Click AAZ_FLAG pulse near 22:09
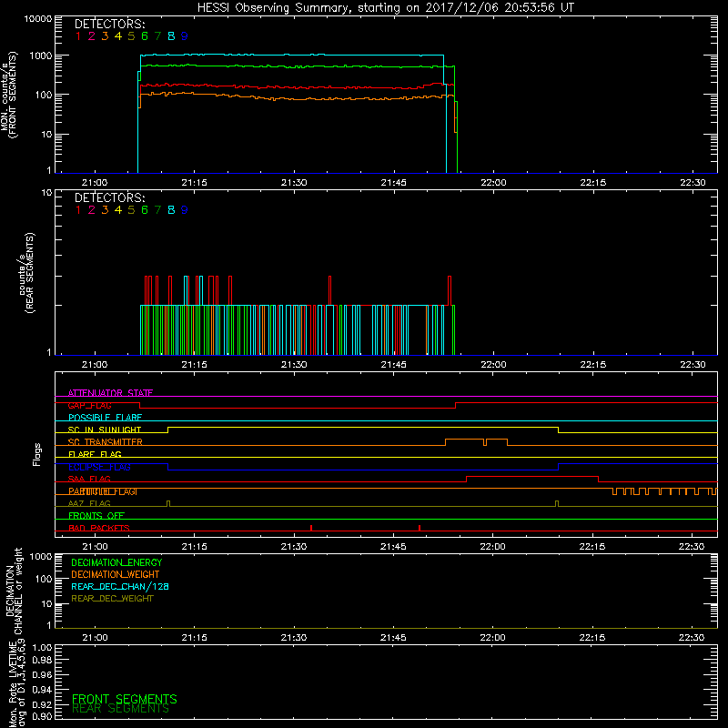Screen dimensions: 728x728 coord(557,504)
